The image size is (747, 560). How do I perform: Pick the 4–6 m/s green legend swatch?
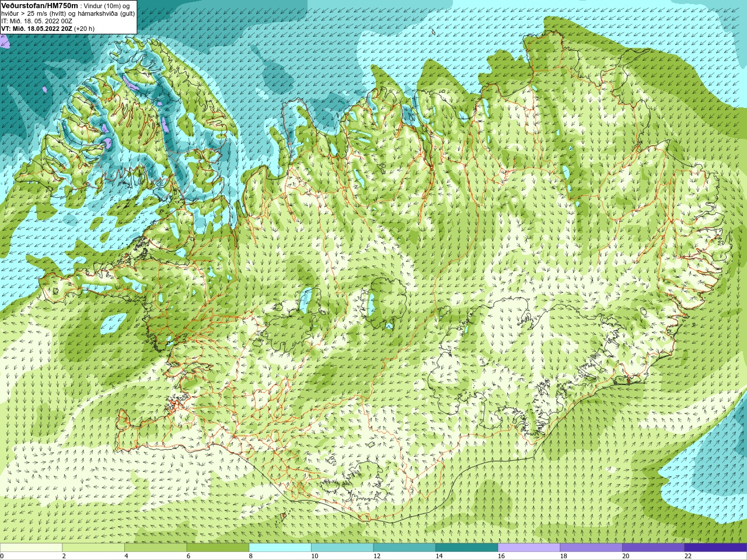[x=155, y=548]
